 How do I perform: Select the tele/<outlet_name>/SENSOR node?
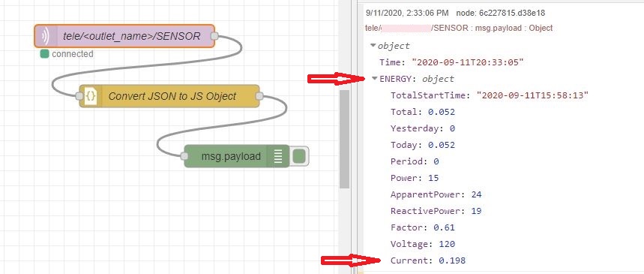(124, 36)
